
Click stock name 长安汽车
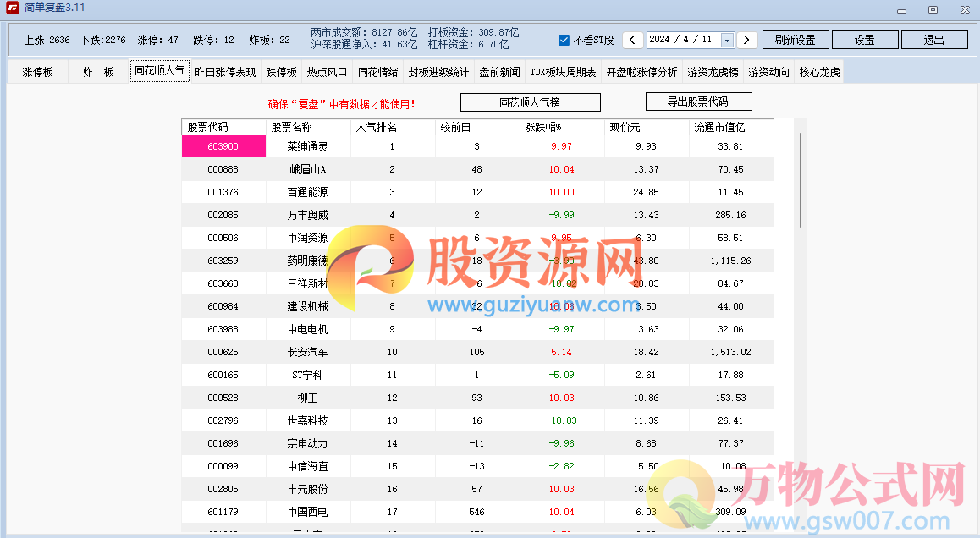pyautogui.click(x=307, y=353)
